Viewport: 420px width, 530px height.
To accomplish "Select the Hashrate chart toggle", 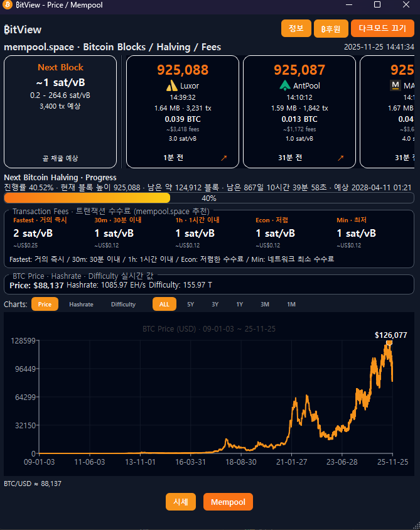I will pyautogui.click(x=81, y=304).
